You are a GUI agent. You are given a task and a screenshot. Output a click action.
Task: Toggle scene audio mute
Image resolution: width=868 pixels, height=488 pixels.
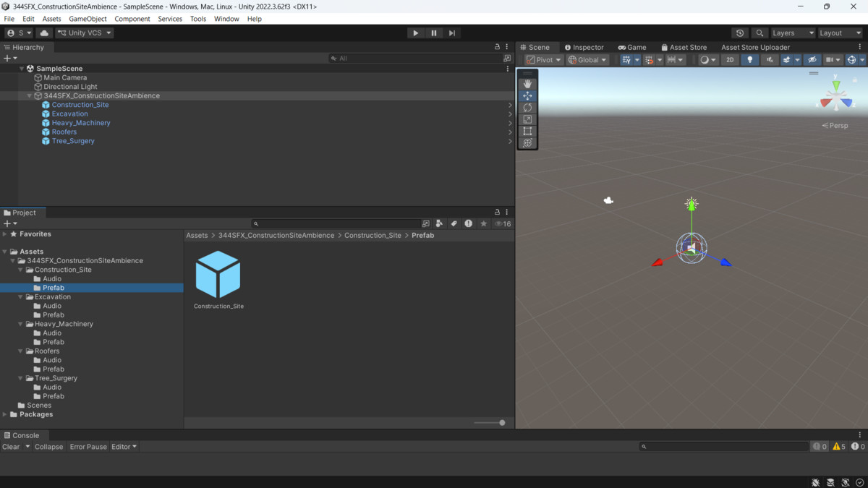tap(770, 60)
